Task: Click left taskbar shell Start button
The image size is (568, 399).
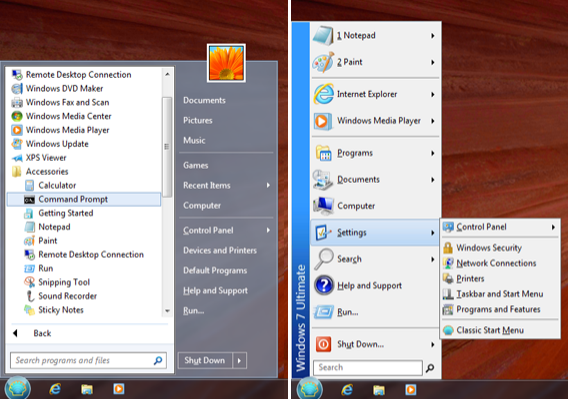Action: coord(16,388)
